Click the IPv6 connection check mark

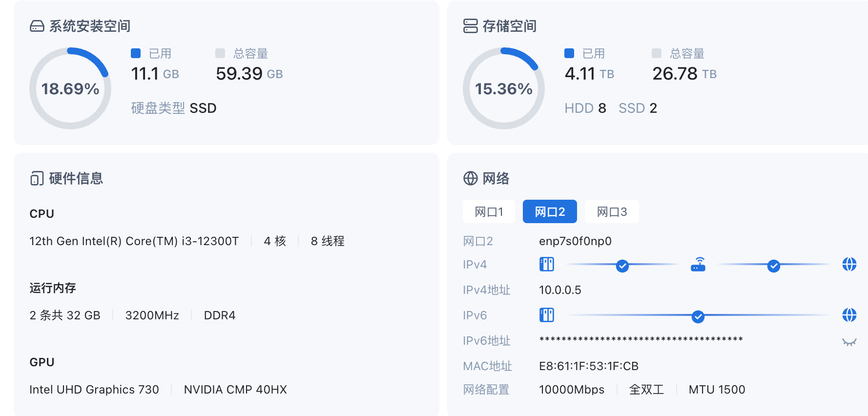[698, 316]
